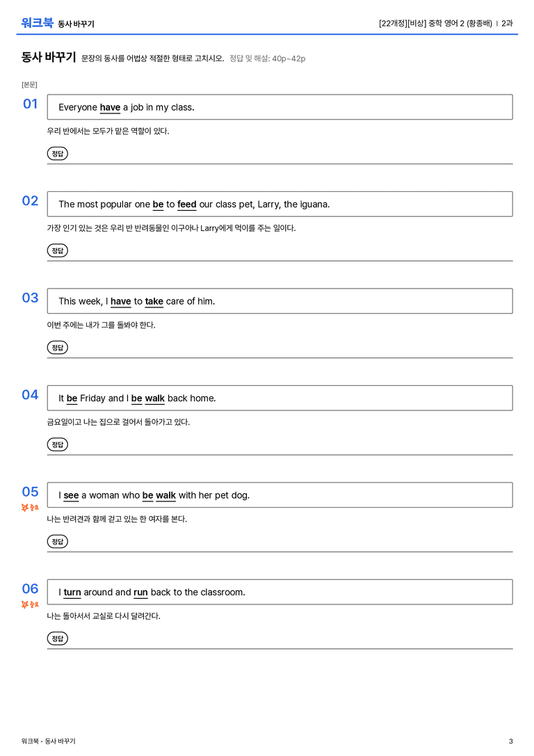Click the 정답 badge under question 03
534x756 pixels.
click(x=57, y=348)
